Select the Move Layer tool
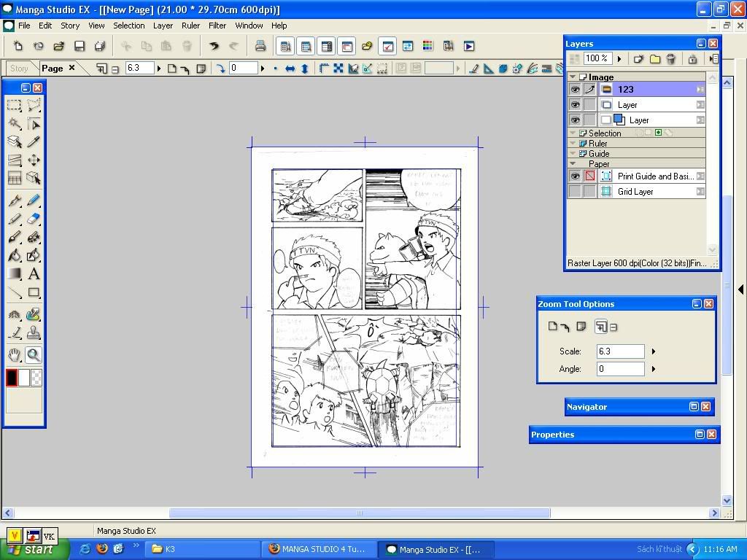This screenshot has width=747, height=560. [34, 160]
